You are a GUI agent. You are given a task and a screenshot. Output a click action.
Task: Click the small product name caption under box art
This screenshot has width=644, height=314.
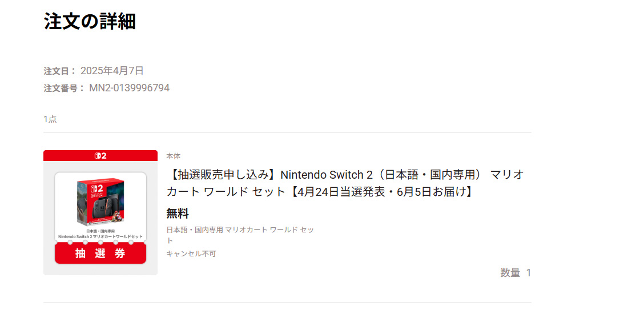coord(100,234)
